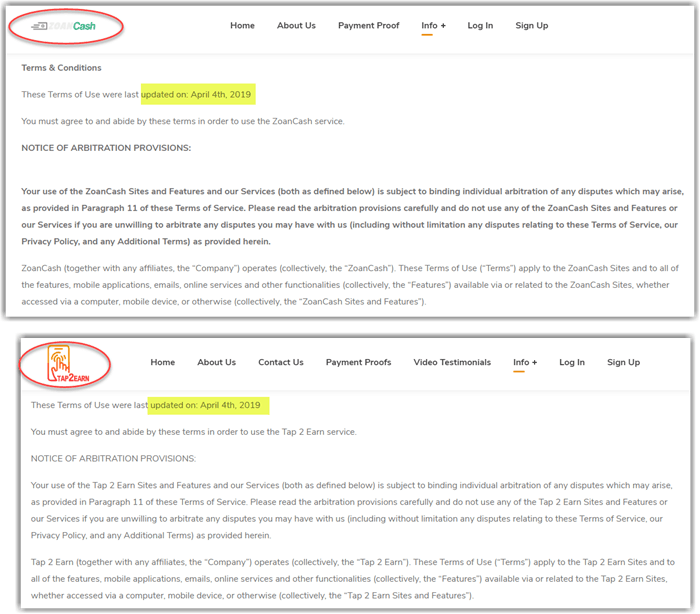Screen dimensions: 700x614
Task: Click the 'Terms & Conditions' heading
Action: [x=62, y=68]
